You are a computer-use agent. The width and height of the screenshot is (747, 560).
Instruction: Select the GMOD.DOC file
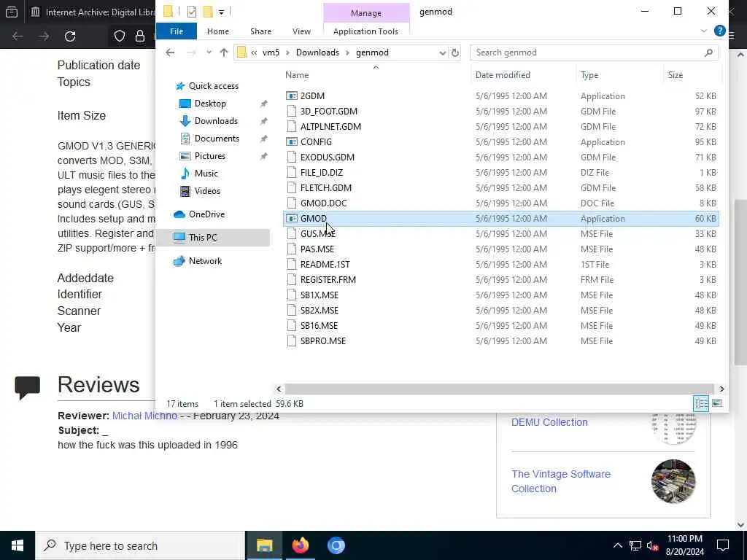[323, 203]
